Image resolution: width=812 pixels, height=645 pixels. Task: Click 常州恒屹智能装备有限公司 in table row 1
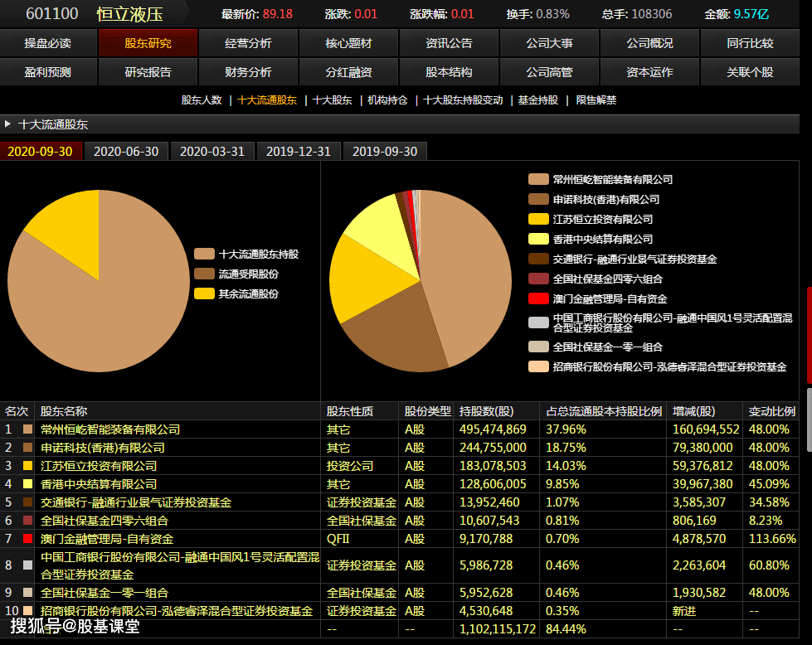click(110, 429)
